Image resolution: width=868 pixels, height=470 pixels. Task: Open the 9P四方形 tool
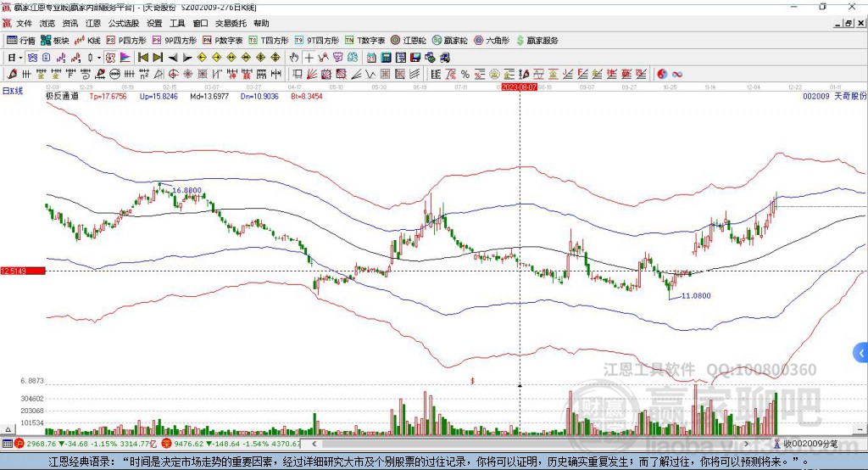tap(175, 41)
